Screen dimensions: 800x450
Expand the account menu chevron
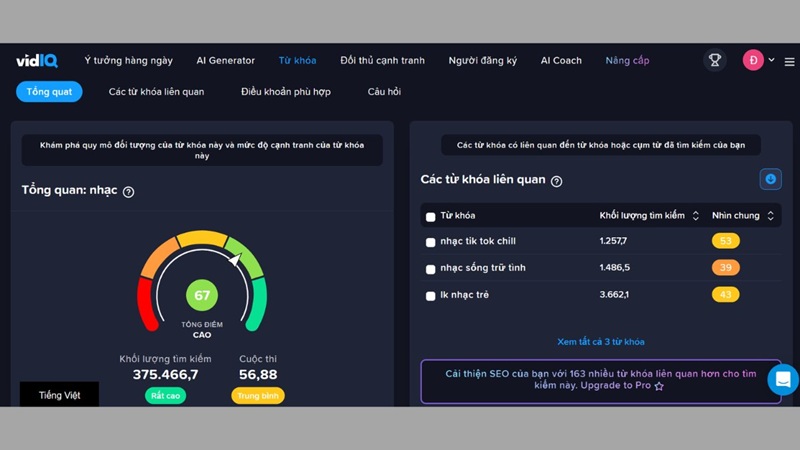pos(771,60)
